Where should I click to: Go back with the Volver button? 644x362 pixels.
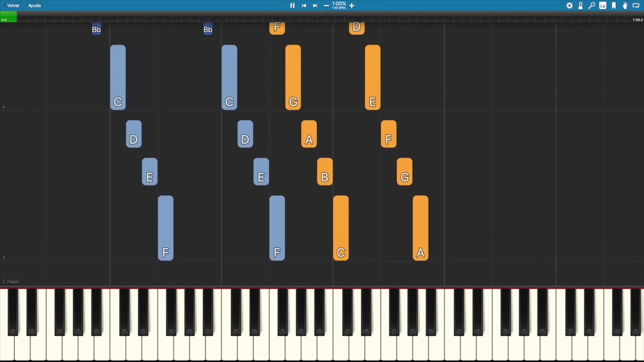click(13, 6)
